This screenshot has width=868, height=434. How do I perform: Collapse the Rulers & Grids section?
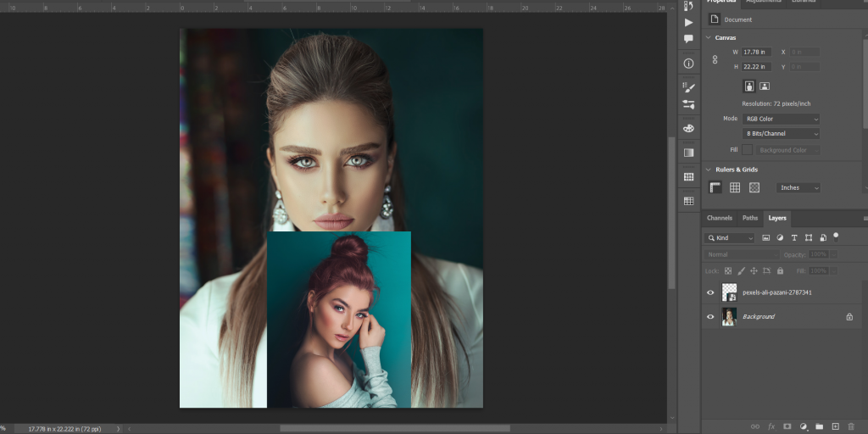tap(708, 170)
